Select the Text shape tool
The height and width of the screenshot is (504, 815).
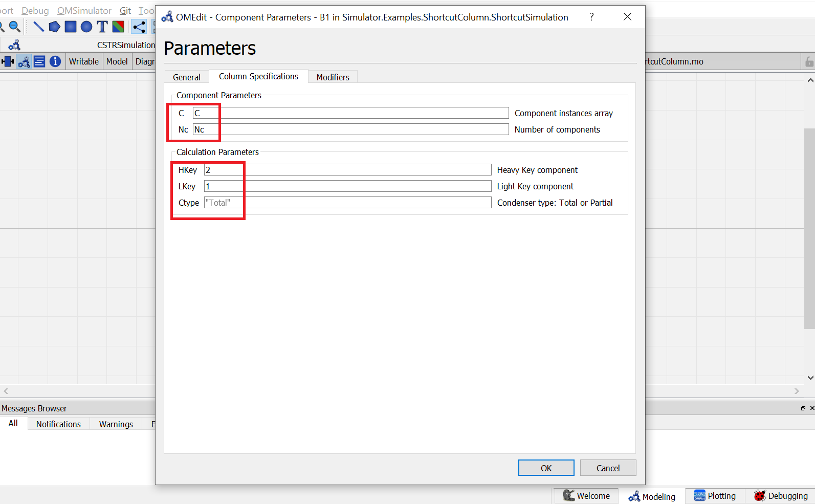102,27
